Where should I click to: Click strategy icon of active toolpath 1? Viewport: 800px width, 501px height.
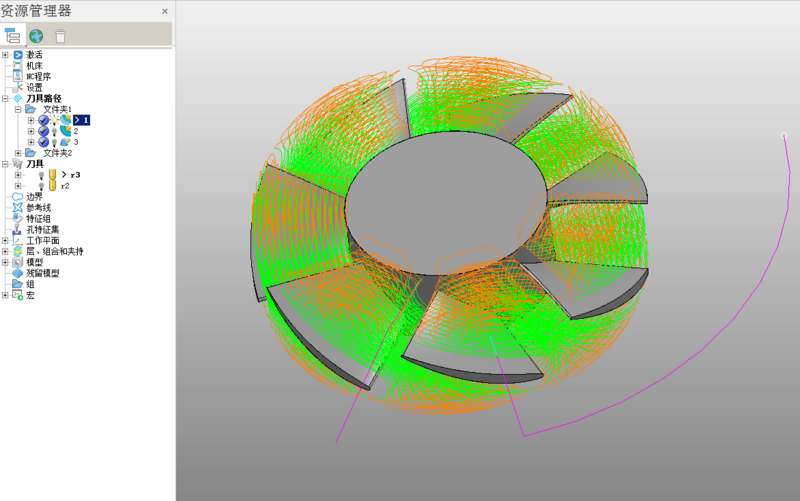pyautogui.click(x=65, y=120)
